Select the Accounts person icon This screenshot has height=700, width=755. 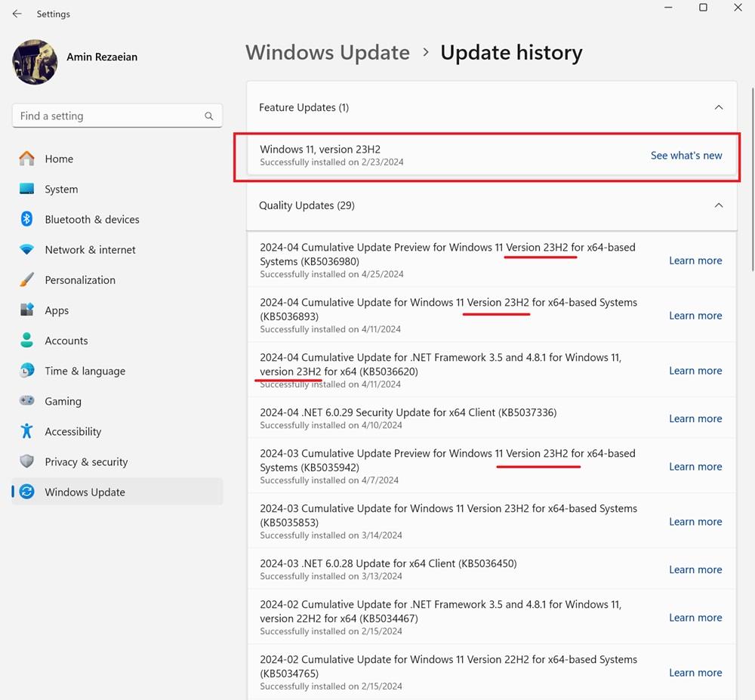27,341
